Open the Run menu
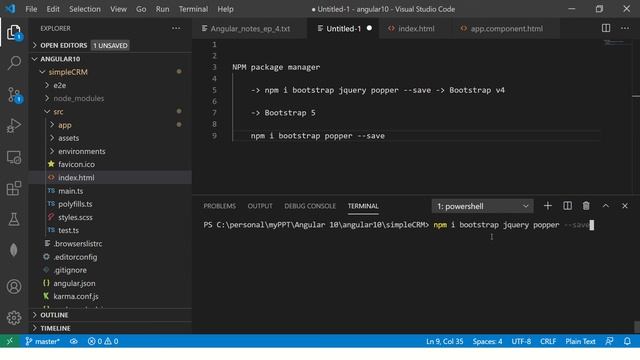This screenshot has width=640, height=360. [x=162, y=9]
